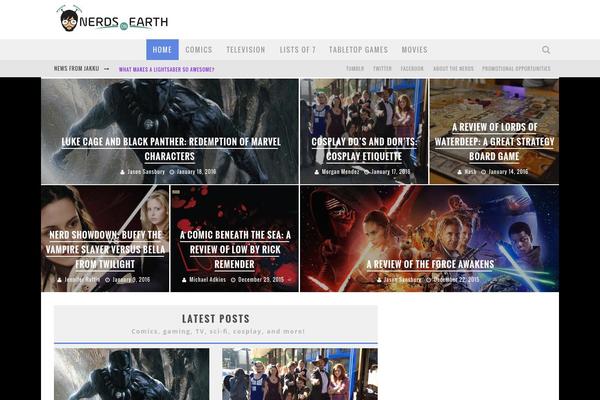
Task: Open the Tabletop Games menu item
Action: coord(359,50)
